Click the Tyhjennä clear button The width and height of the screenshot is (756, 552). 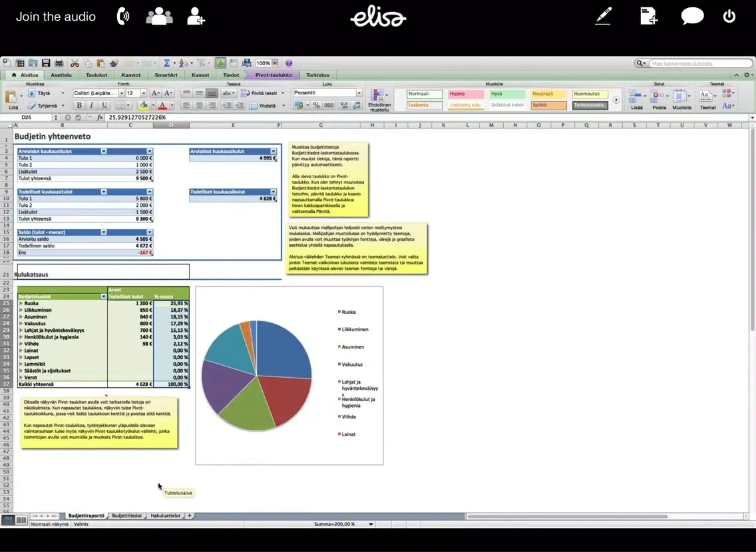pos(46,106)
